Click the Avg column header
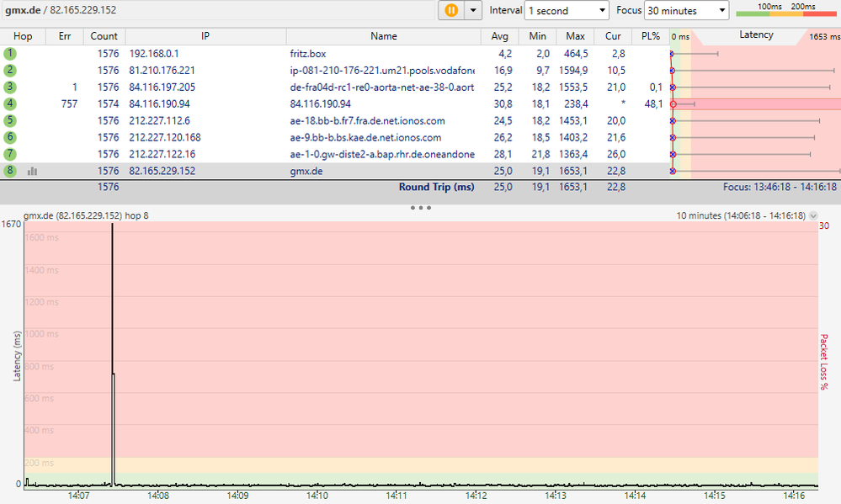Viewport: 841px width, 504px height. tap(499, 36)
